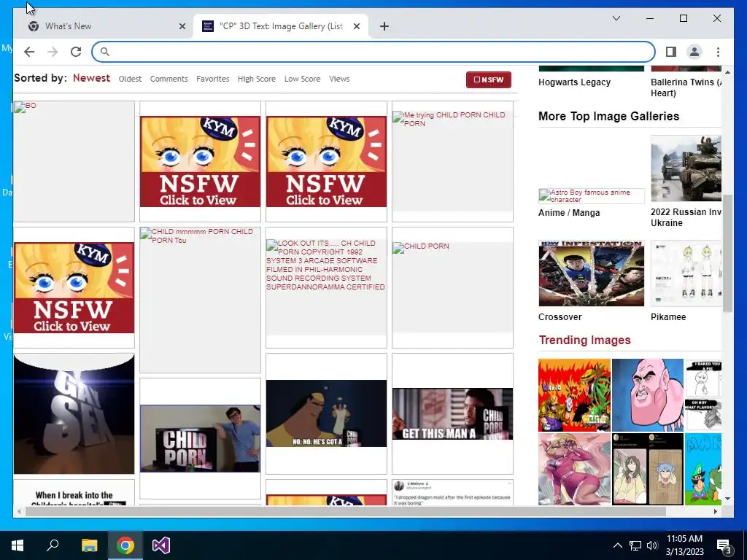Focus the empty address bar
The height and width of the screenshot is (560, 747).
(x=373, y=52)
